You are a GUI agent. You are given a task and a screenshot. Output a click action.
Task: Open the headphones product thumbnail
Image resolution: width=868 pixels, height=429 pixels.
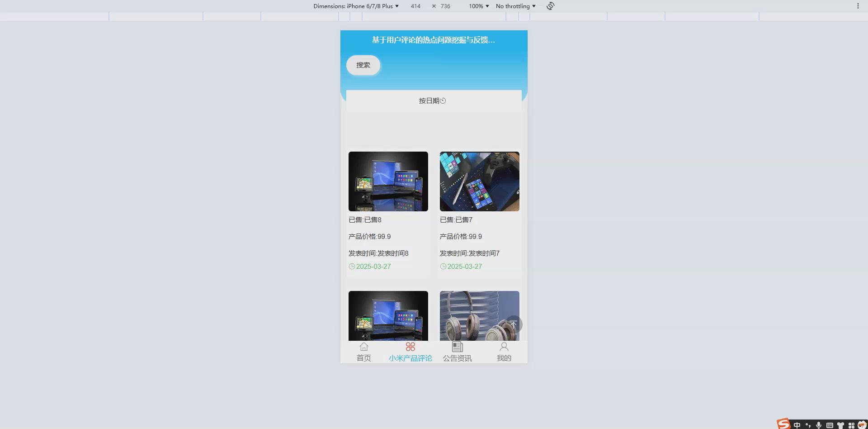point(480,316)
